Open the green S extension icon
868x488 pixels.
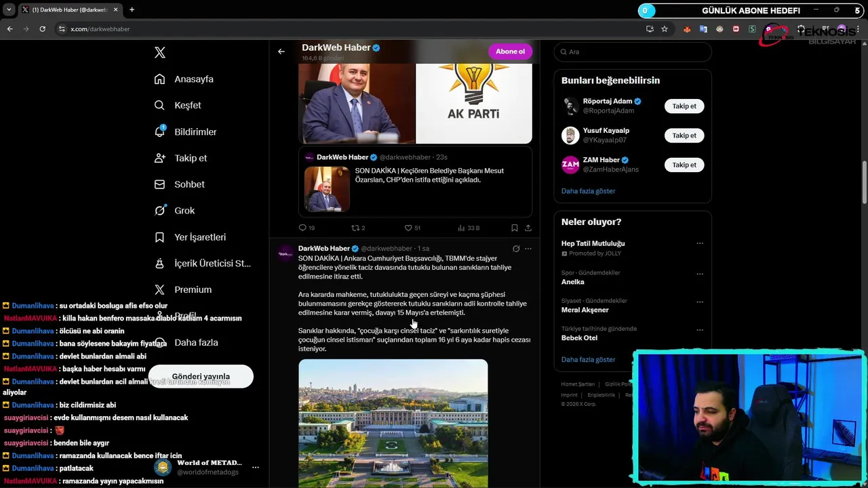(x=752, y=29)
